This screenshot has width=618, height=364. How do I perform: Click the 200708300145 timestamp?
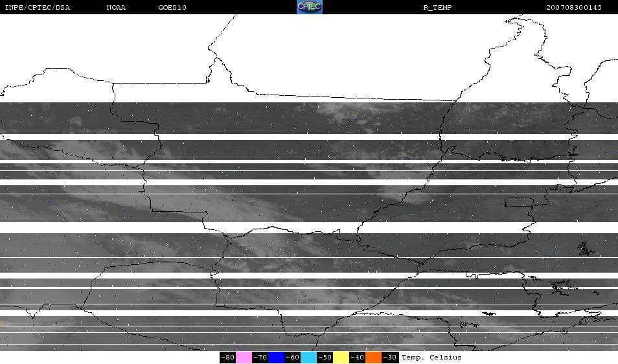pyautogui.click(x=574, y=8)
